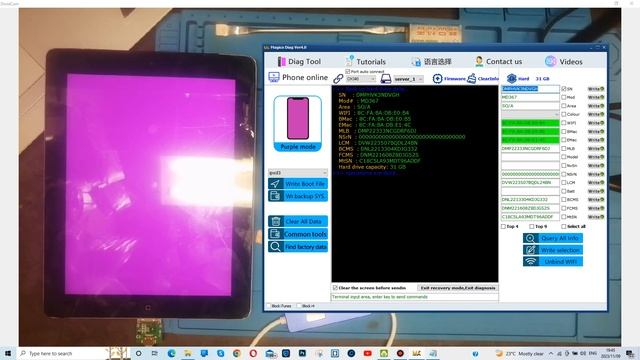Viewport: 640px width, 360px height.
Task: Open Microsoft Edge from the taskbar
Action: [171, 353]
